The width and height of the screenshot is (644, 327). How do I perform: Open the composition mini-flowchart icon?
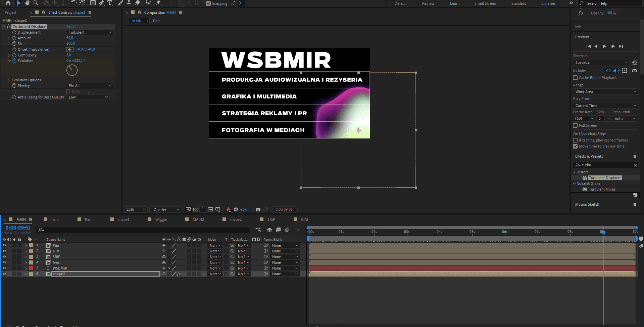pos(258,230)
